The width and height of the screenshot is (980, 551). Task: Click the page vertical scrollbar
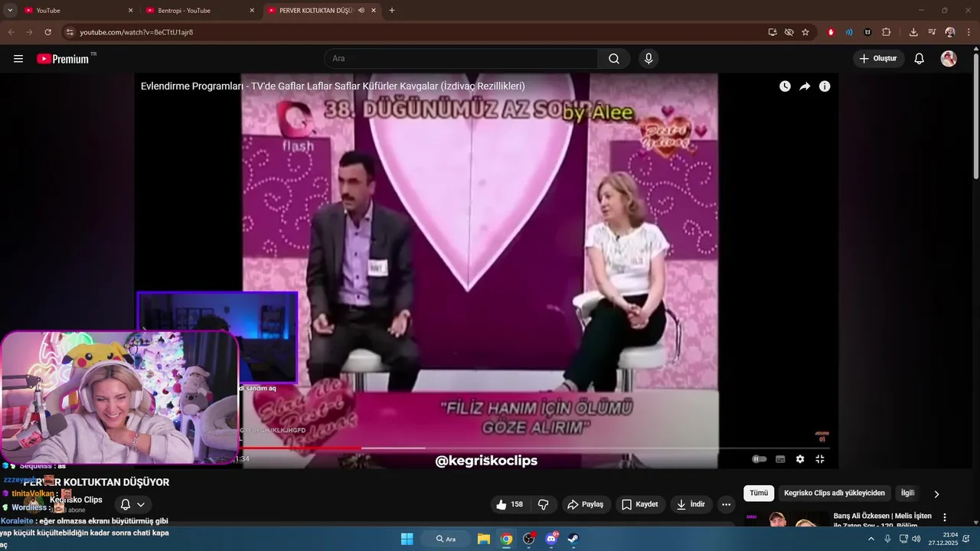point(975,115)
